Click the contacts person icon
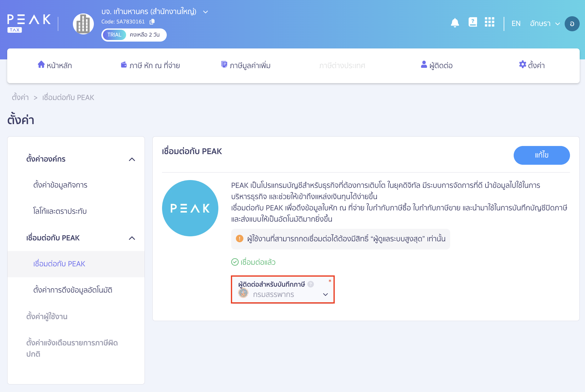Screen dimensions: 585x392 424,64
